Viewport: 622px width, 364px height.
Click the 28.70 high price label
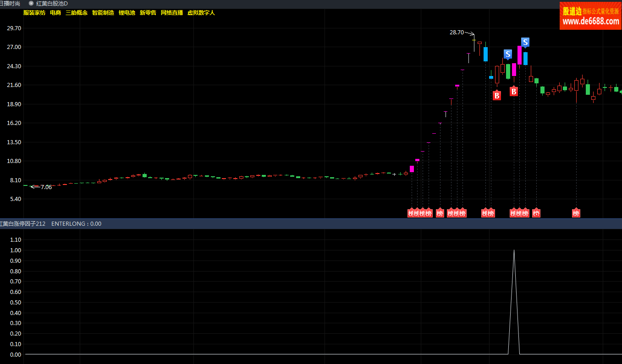[457, 33]
